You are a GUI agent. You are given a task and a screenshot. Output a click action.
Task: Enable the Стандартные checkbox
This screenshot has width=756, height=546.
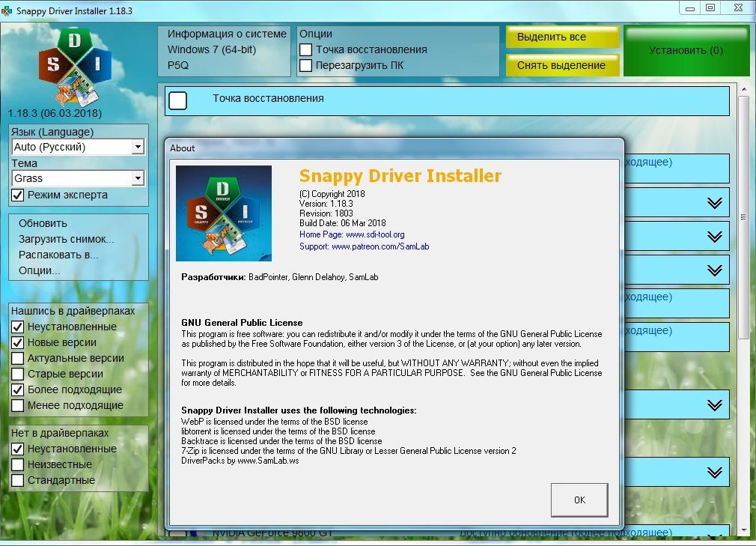click(x=18, y=480)
